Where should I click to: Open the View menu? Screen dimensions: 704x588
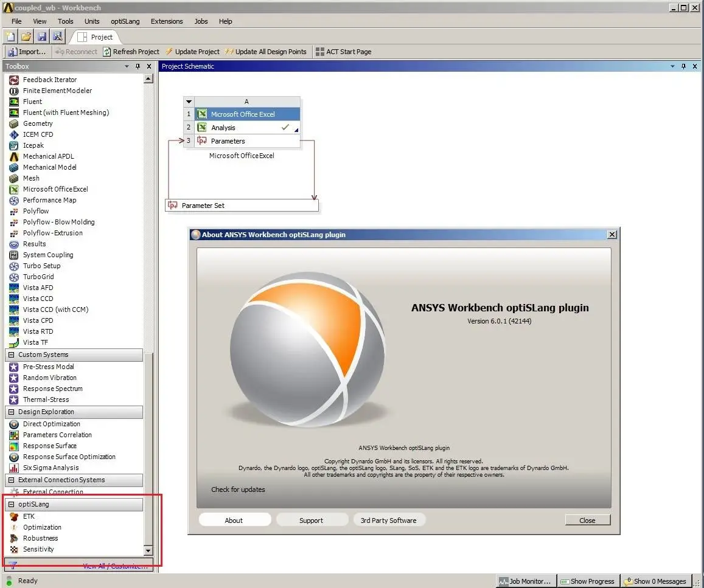tap(40, 21)
